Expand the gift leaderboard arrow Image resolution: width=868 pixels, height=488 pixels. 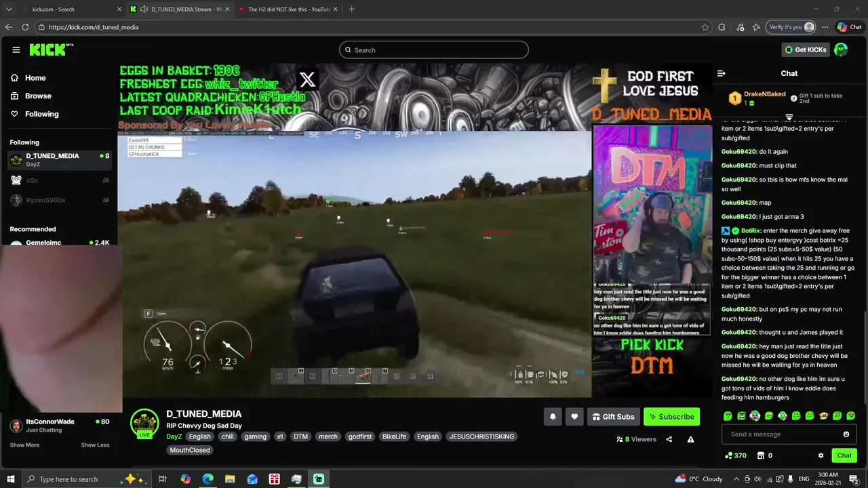(789, 117)
